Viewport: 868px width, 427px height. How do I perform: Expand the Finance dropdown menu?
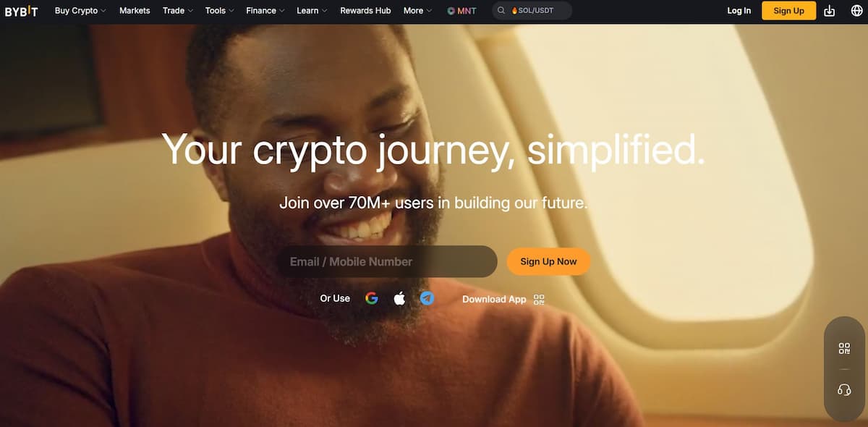[265, 11]
